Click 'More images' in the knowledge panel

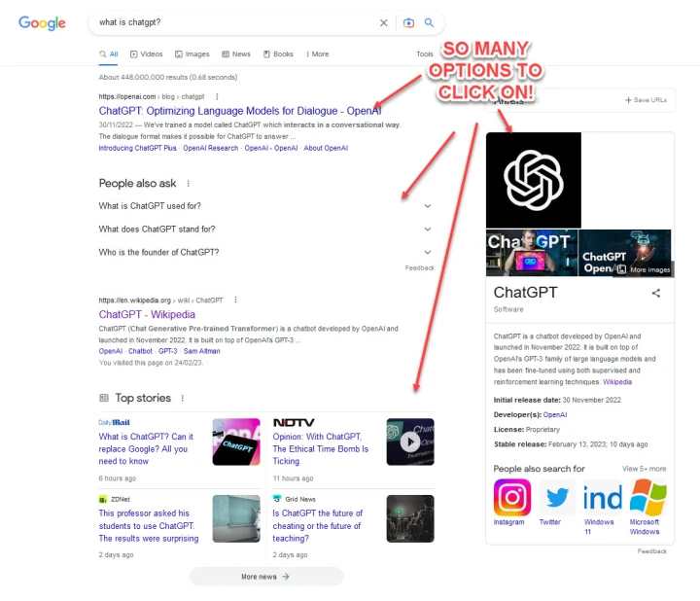pyautogui.click(x=644, y=269)
